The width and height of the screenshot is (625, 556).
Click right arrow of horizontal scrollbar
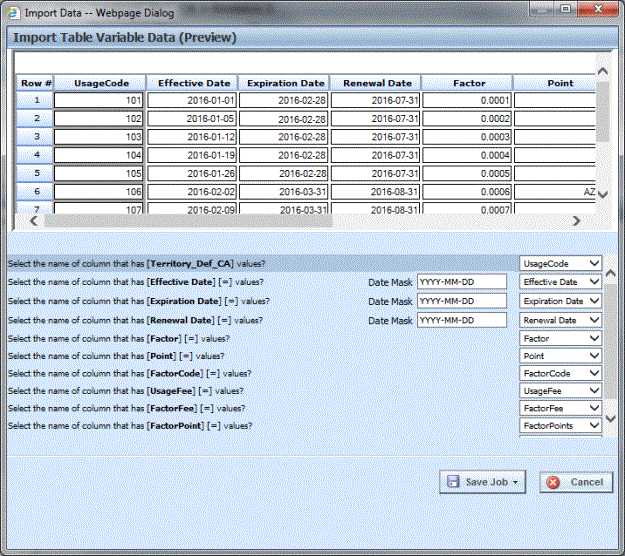tap(576, 221)
